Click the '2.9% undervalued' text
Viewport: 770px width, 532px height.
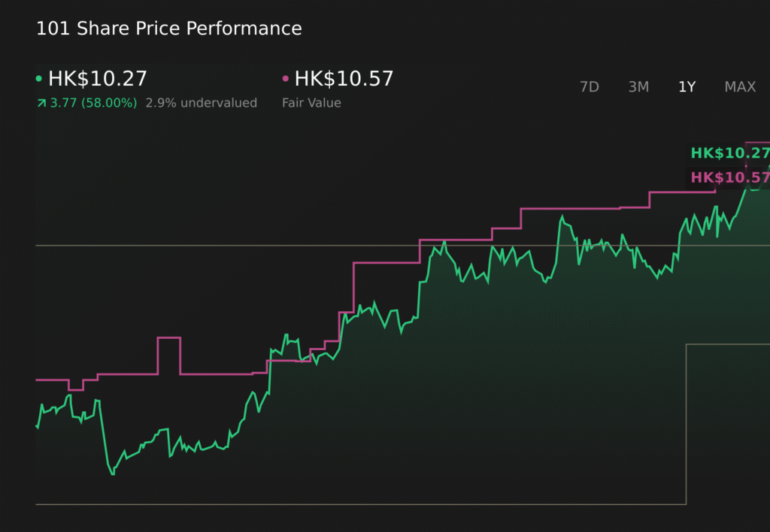(202, 102)
